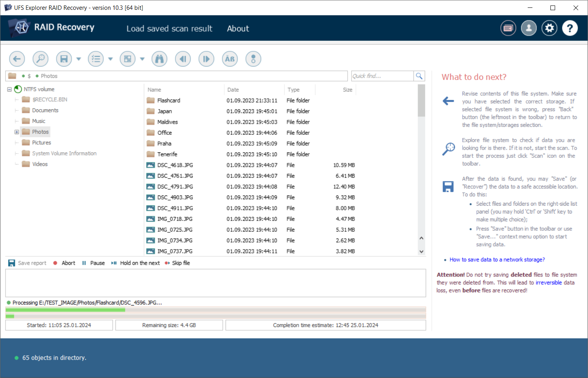Open 'How to save data to a network storage?' link
Viewport: 588px width, 378px height.
497,260
